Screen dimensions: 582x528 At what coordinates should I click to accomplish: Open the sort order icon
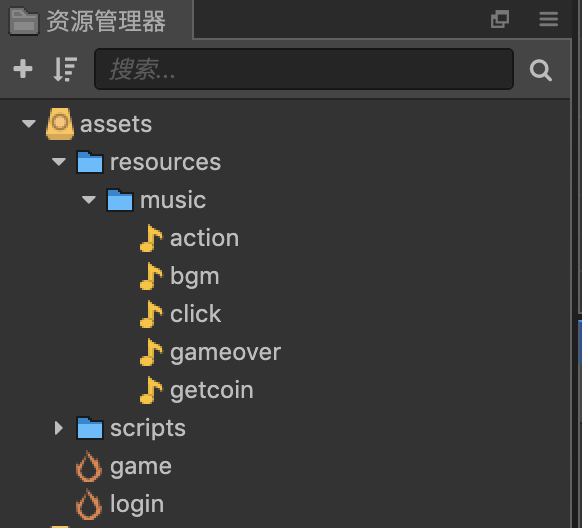65,69
